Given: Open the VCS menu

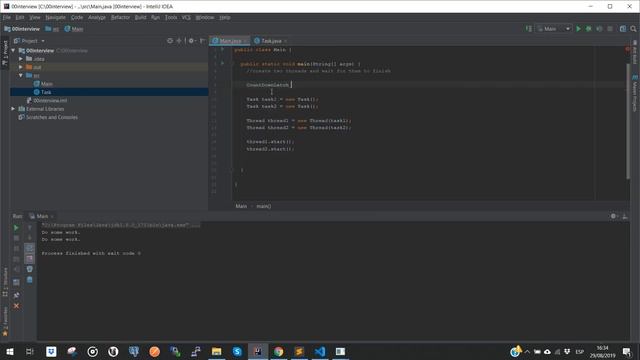Looking at the screenshot, I should 186,18.
